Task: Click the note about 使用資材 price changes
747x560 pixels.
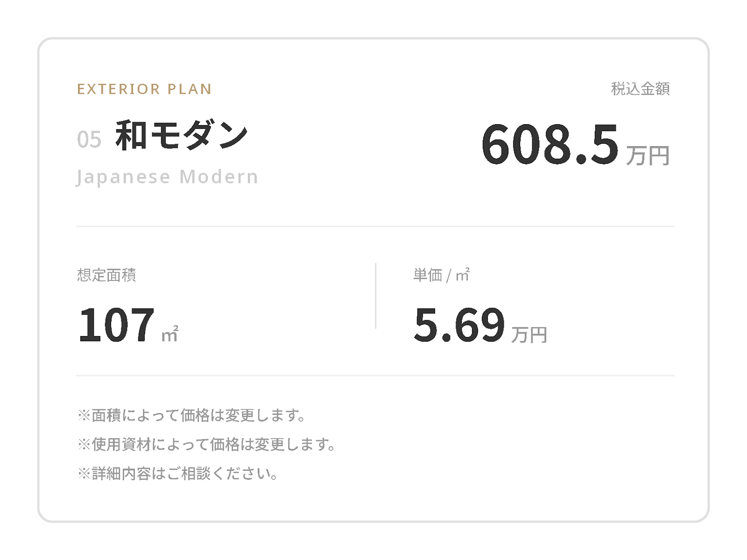Action: [x=207, y=444]
